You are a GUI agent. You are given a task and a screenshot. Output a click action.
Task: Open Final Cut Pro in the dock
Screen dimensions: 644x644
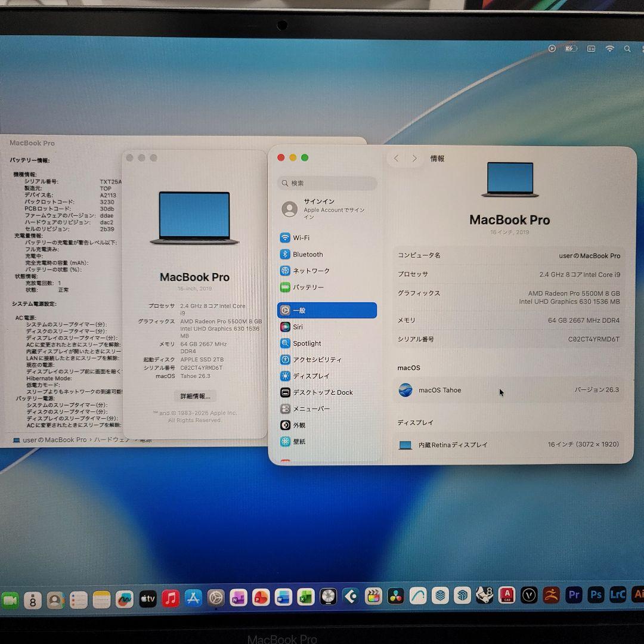pyautogui.click(x=373, y=596)
